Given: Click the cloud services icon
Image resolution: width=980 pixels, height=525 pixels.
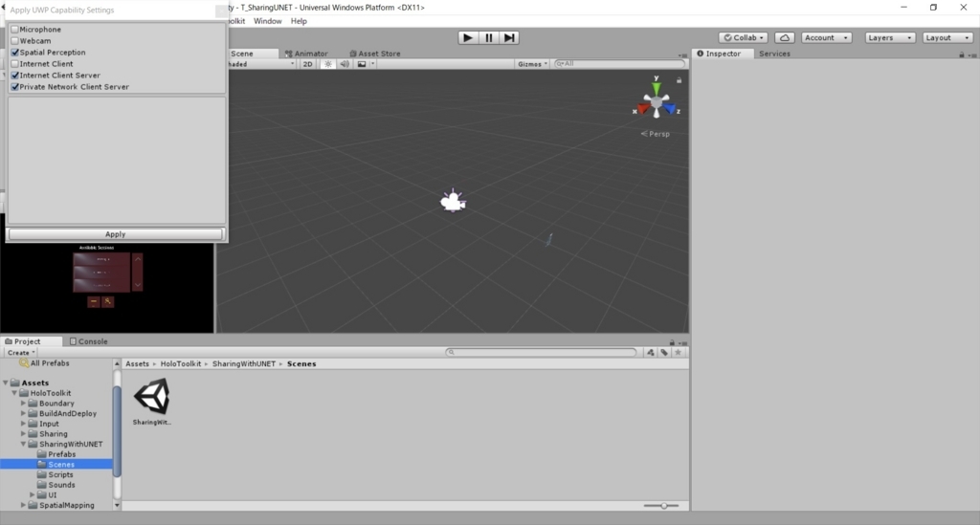Looking at the screenshot, I should 785,37.
